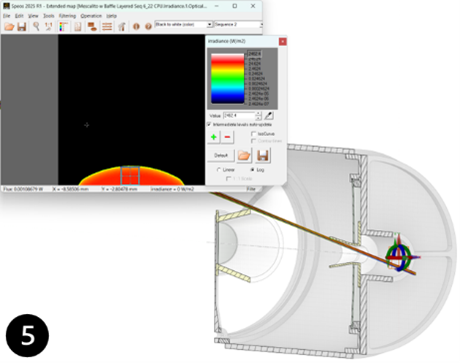The width and height of the screenshot is (460, 363).
Task: Open the File menu
Action: pyautogui.click(x=7, y=16)
